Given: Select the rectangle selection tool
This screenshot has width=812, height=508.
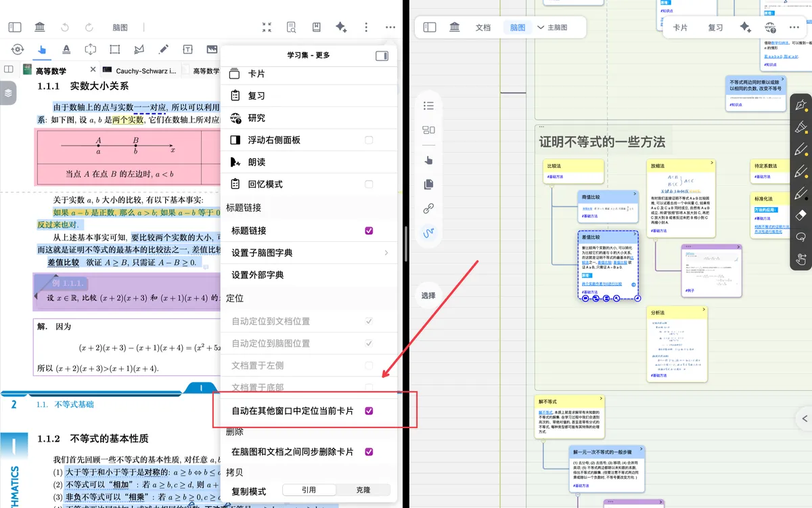Looking at the screenshot, I should pyautogui.click(x=115, y=49).
